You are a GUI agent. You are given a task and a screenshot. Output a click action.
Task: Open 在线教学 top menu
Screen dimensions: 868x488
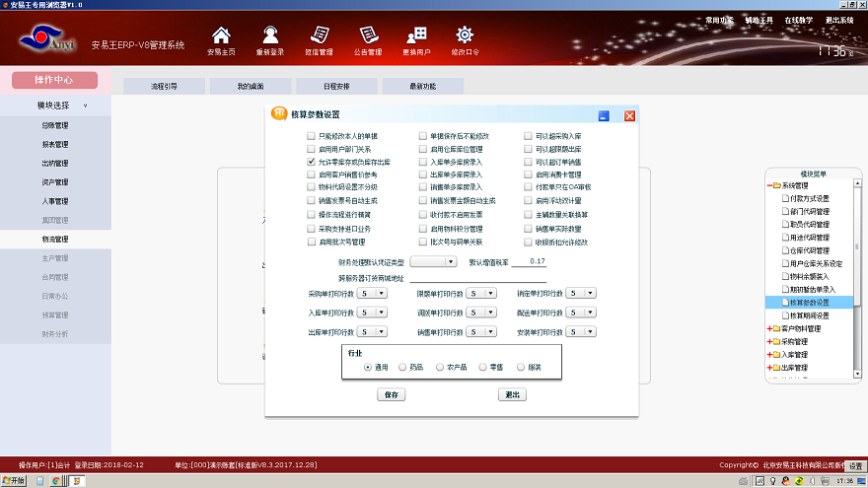coord(799,20)
